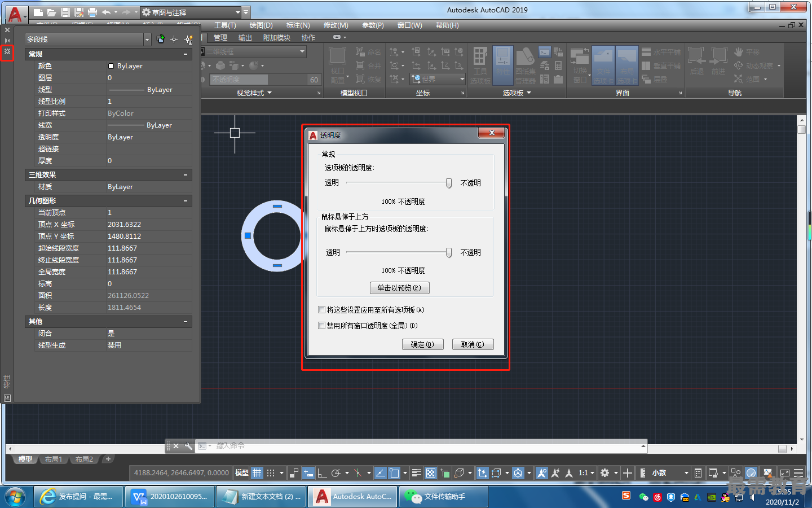Click the 确定(O) button in transparency dialog

pos(423,344)
